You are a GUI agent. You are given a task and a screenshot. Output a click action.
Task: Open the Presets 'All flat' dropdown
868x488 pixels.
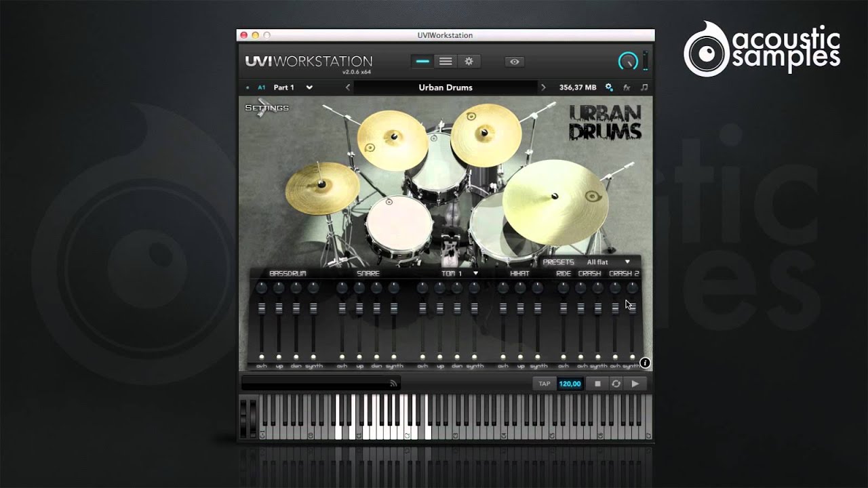pos(608,262)
